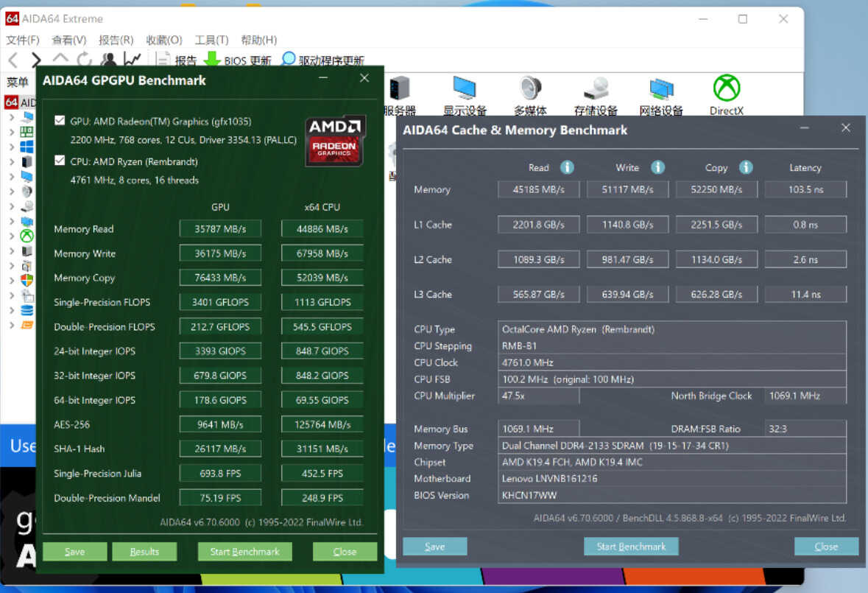Save the Cache & Memory Benchmark
868x593 pixels.
tap(435, 547)
